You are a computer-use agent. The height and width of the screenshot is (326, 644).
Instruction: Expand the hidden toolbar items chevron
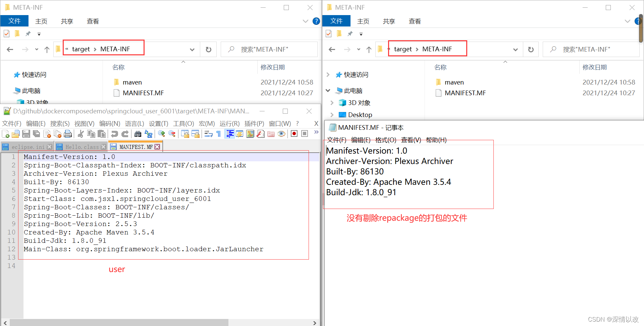click(316, 132)
